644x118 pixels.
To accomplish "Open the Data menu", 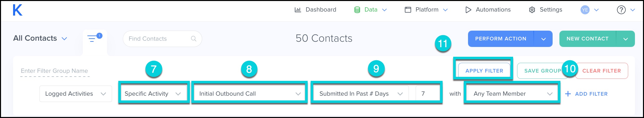I will tap(371, 10).
